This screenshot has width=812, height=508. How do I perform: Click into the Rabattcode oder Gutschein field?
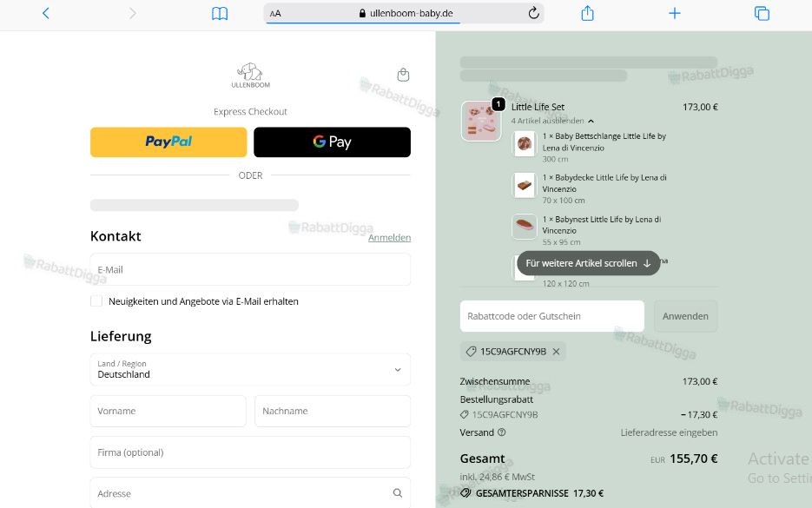pyautogui.click(x=552, y=316)
